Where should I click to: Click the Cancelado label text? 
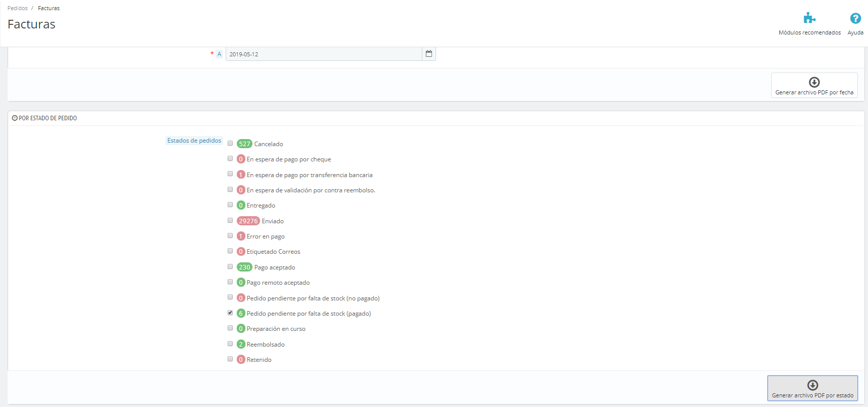269,144
